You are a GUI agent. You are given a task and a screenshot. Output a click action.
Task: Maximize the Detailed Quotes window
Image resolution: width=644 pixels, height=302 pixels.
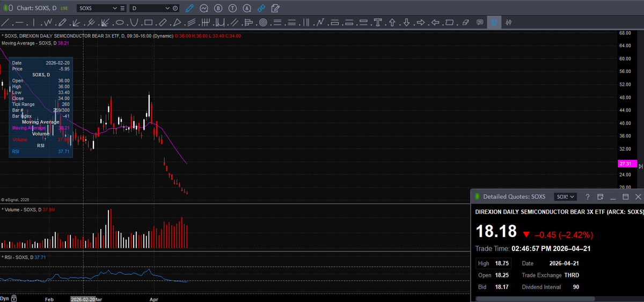coord(625,197)
